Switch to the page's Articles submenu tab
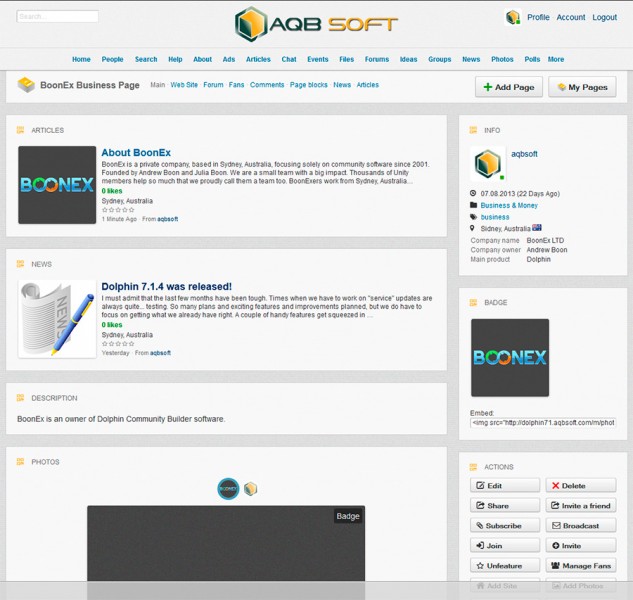 367,85
